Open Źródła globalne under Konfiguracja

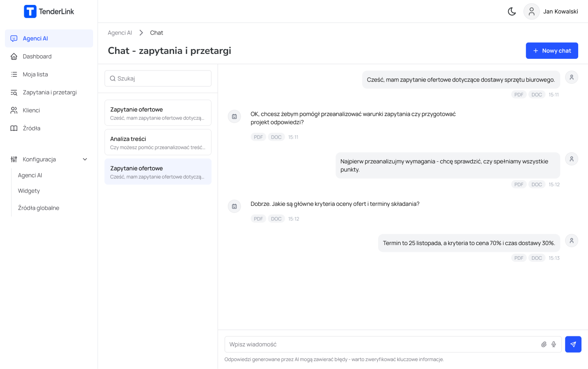click(38, 208)
